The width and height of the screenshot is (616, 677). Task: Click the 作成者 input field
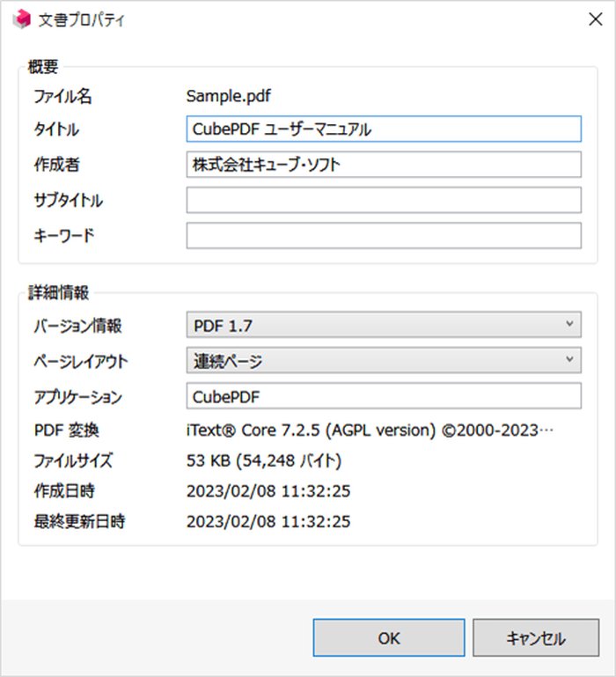coord(384,165)
